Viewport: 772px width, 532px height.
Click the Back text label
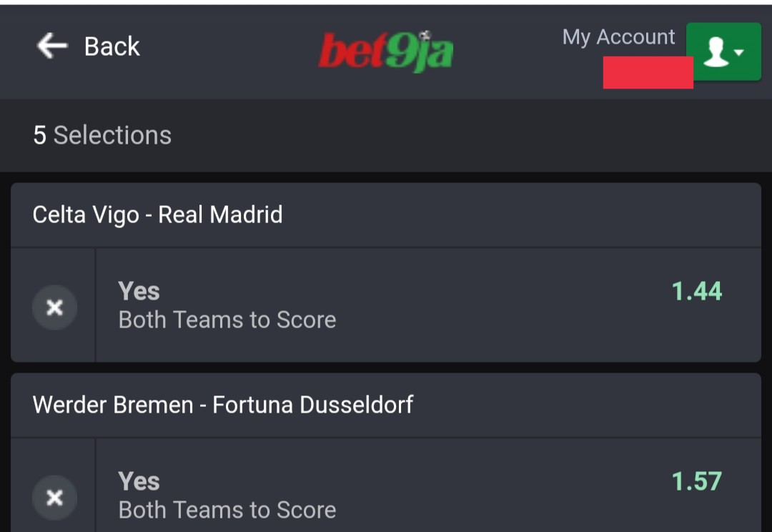[112, 46]
